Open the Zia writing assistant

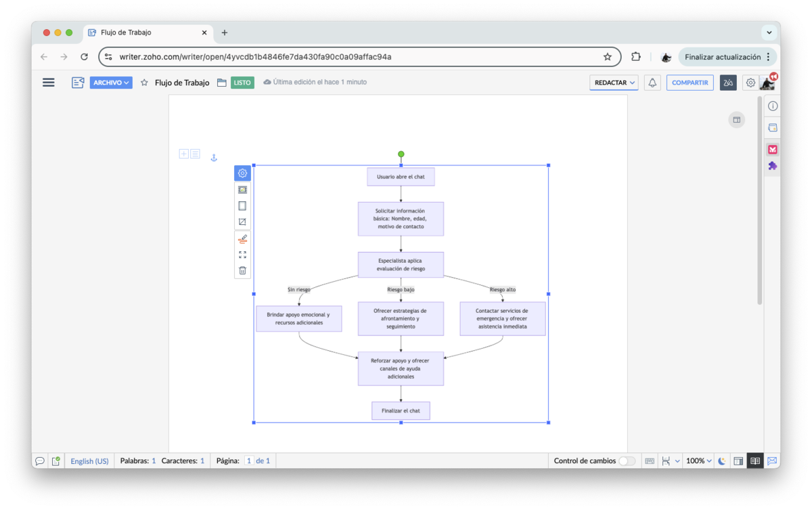(728, 83)
